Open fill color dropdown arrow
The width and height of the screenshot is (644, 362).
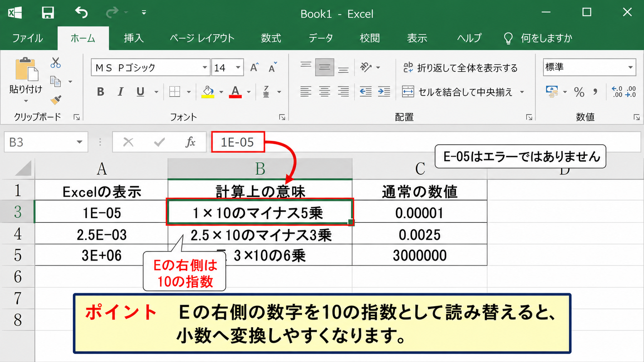click(x=221, y=92)
